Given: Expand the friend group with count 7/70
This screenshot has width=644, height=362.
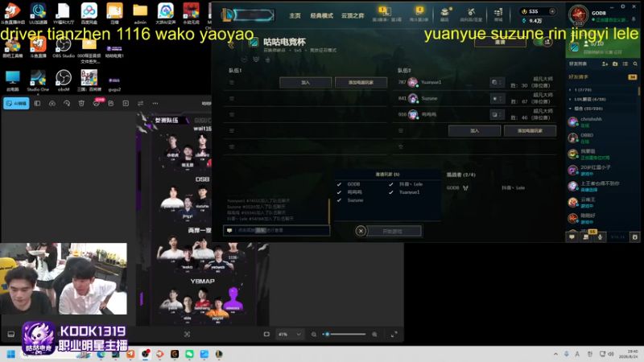Looking at the screenshot, I should pos(601,89).
